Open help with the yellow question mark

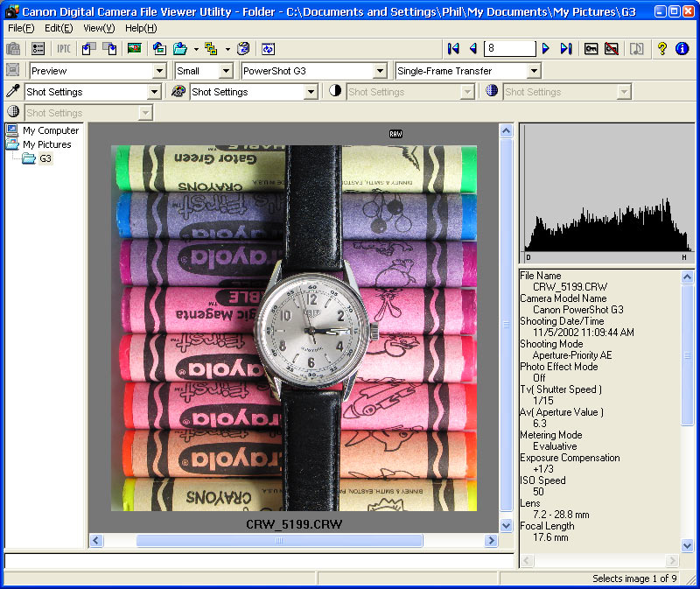coord(662,48)
